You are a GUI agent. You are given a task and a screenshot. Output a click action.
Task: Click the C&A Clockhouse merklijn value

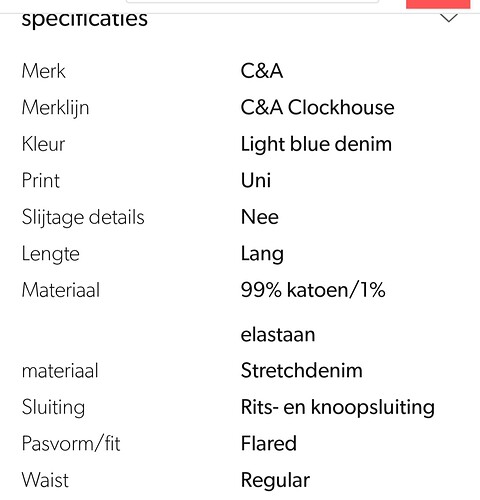tap(318, 107)
